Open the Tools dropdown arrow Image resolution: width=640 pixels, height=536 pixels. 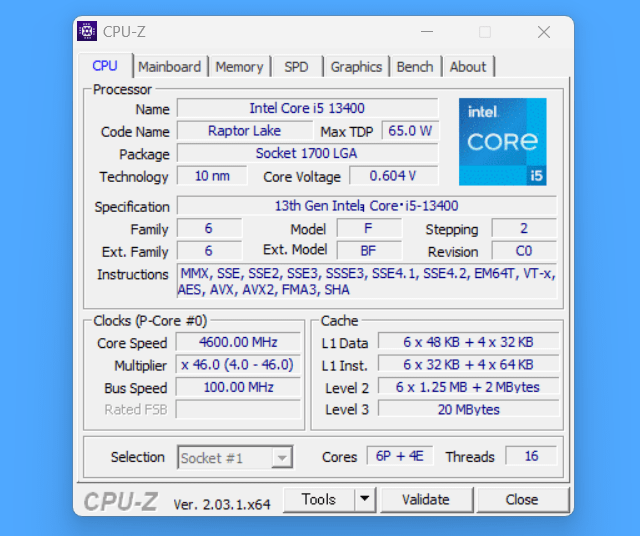click(365, 499)
